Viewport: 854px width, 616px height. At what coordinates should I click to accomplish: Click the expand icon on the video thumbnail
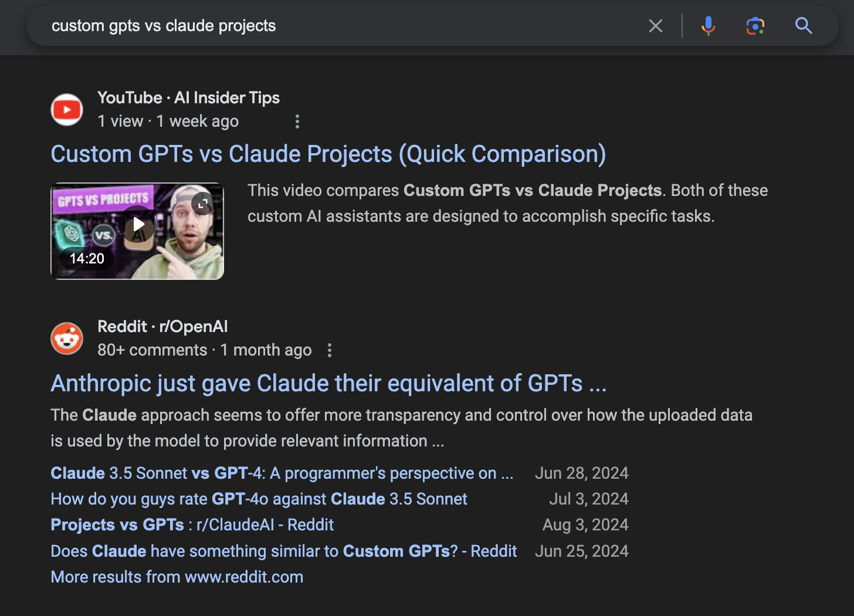[202, 204]
